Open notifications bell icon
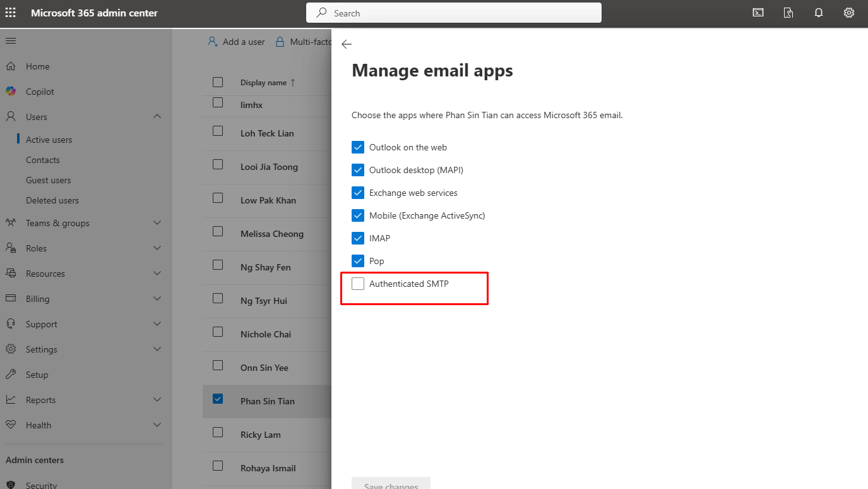This screenshot has height=489, width=868. pyautogui.click(x=819, y=13)
